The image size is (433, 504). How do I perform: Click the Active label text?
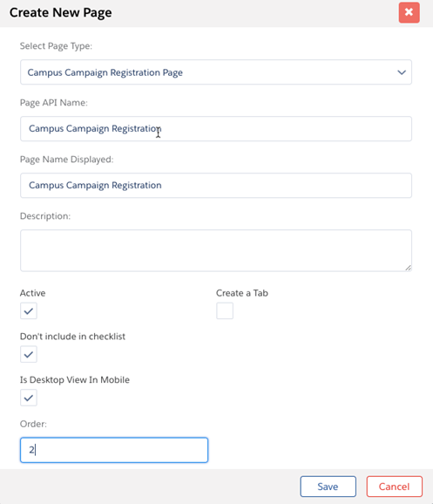33,293
